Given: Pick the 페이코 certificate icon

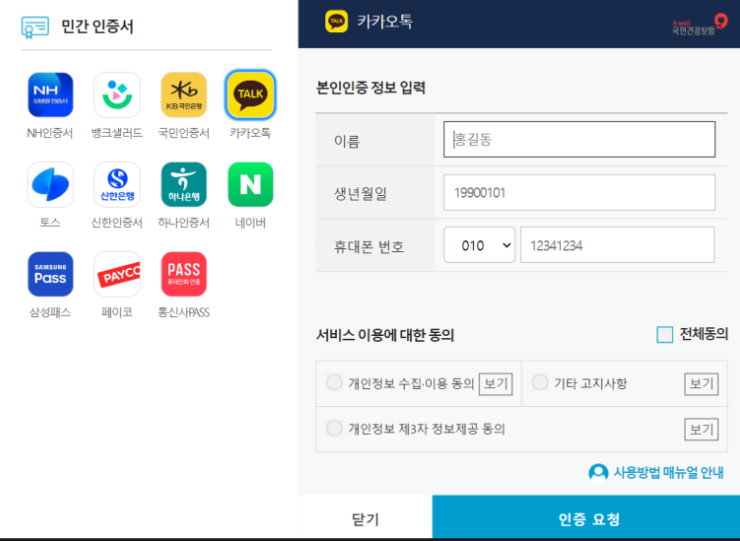Looking at the screenshot, I should coord(117,274).
